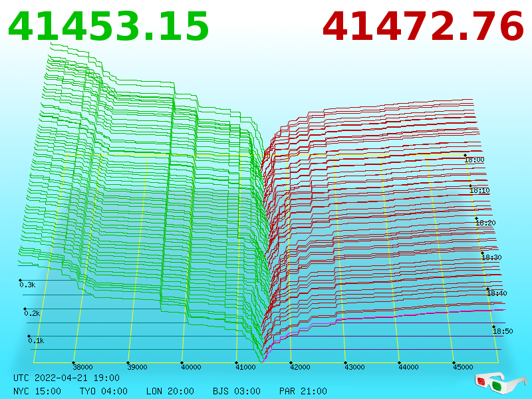Click the TYO 04:00 time label
The image size is (532, 399).
tap(104, 391)
